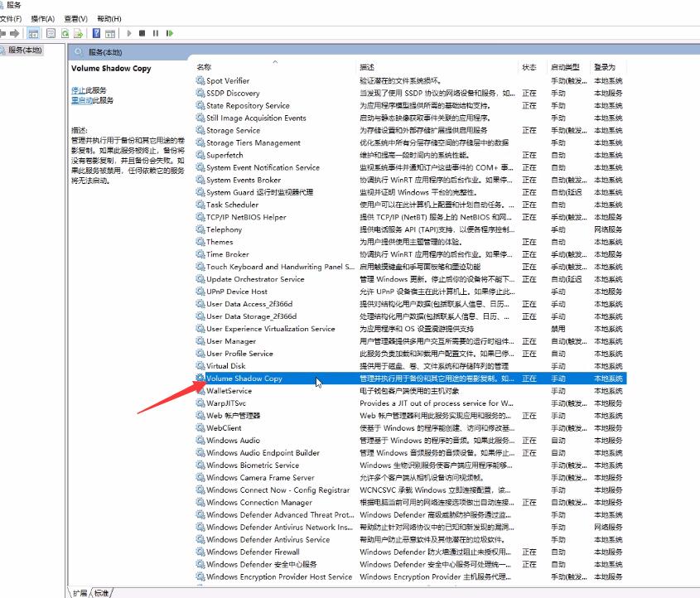
Task: Open the 帮助(H) menu
Action: (x=109, y=19)
